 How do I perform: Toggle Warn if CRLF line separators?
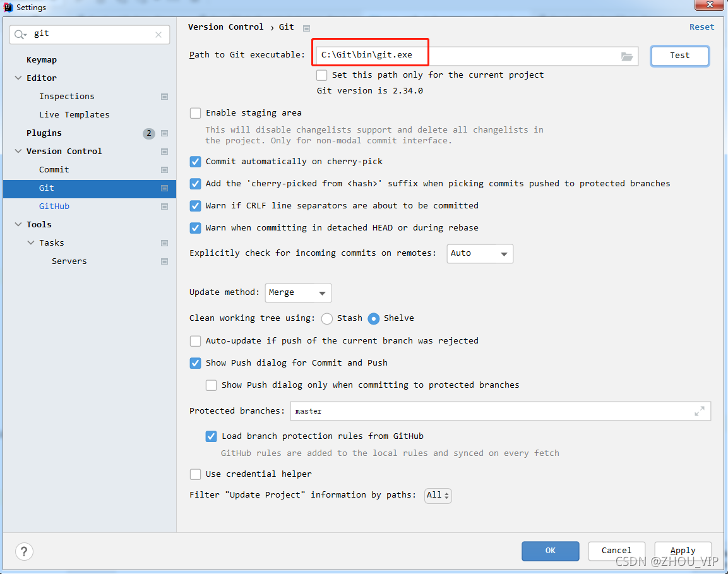pos(196,206)
